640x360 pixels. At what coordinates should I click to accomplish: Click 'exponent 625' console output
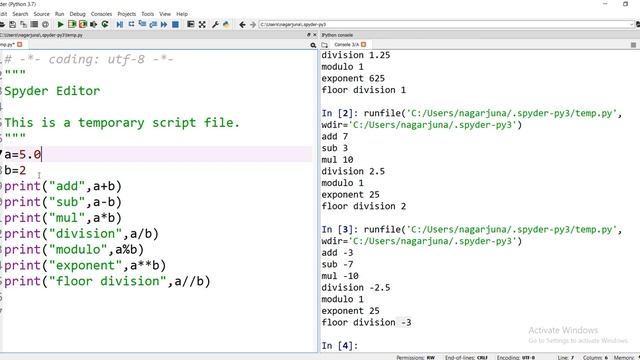pyautogui.click(x=353, y=78)
